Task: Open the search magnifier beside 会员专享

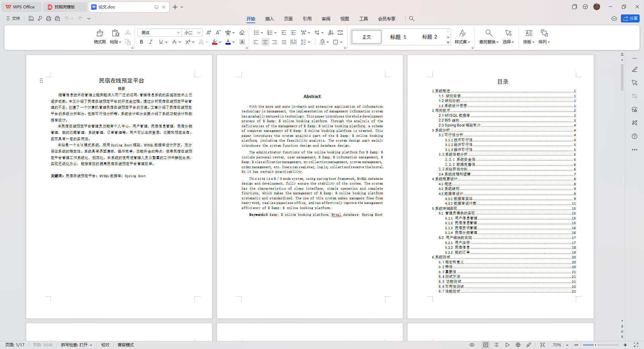Action: click(412, 19)
